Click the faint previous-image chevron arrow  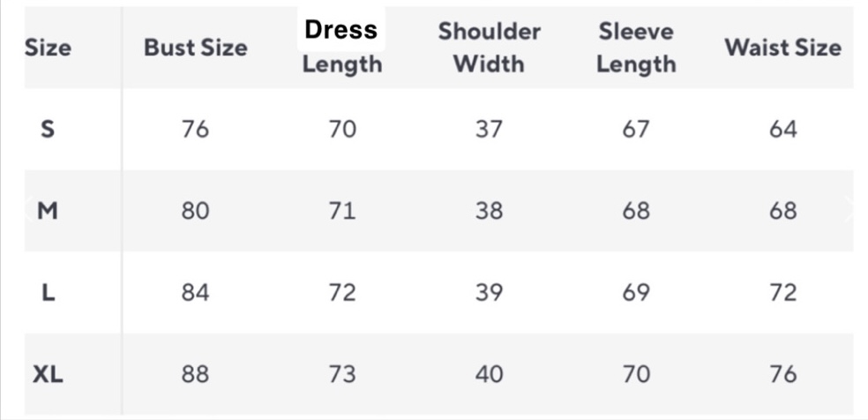(x=26, y=210)
